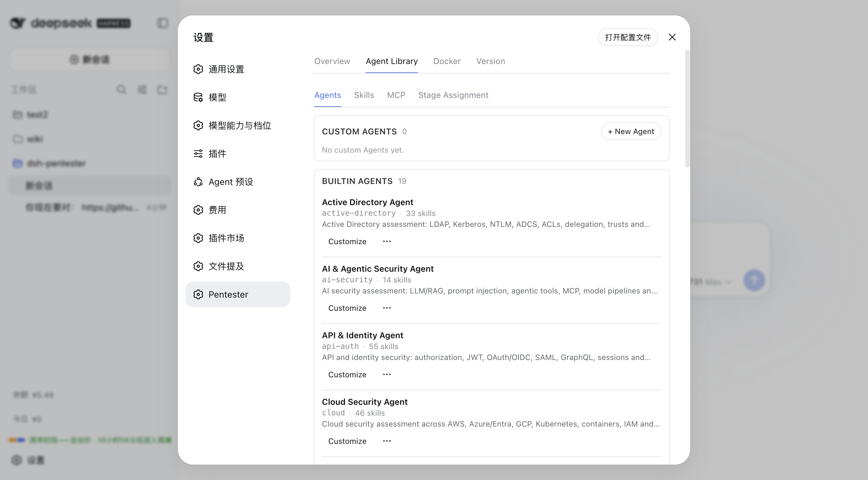Close the 设置 dialog
The image size is (868, 480).
(672, 37)
